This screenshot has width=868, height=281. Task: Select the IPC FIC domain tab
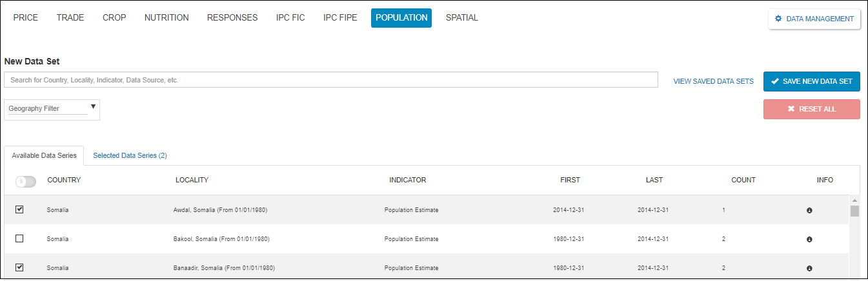290,18
